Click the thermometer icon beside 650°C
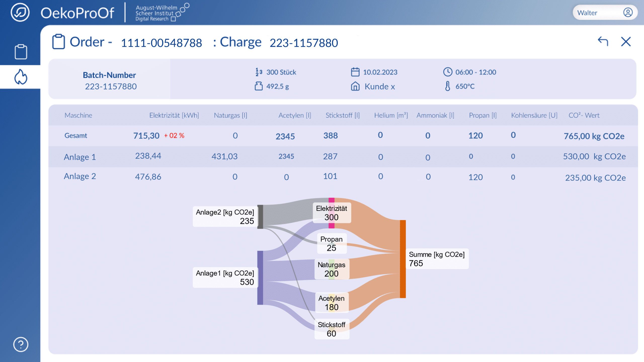This screenshot has height=362, width=644. tap(448, 86)
